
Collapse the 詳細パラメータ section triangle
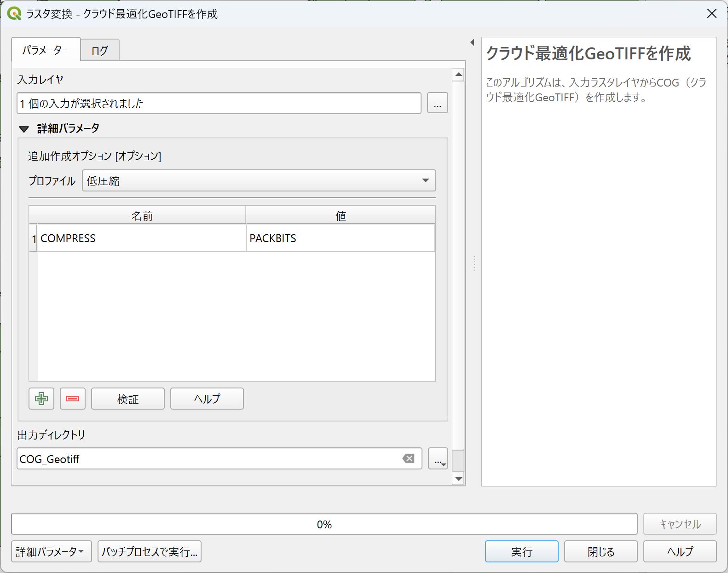tap(24, 129)
